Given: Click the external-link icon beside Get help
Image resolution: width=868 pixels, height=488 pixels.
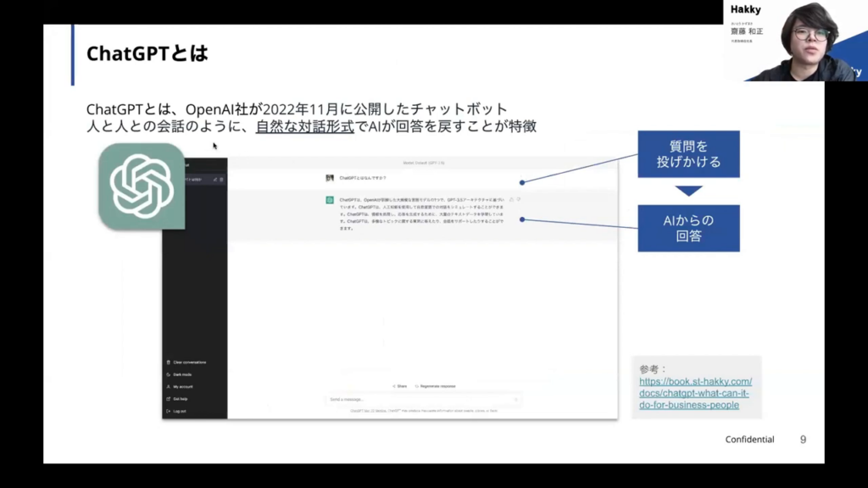Looking at the screenshot, I should [x=169, y=398].
